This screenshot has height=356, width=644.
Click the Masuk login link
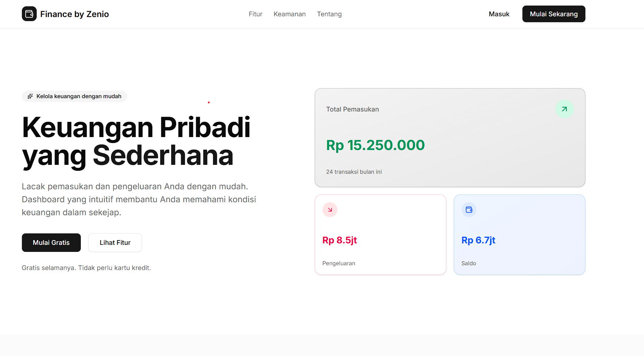499,14
